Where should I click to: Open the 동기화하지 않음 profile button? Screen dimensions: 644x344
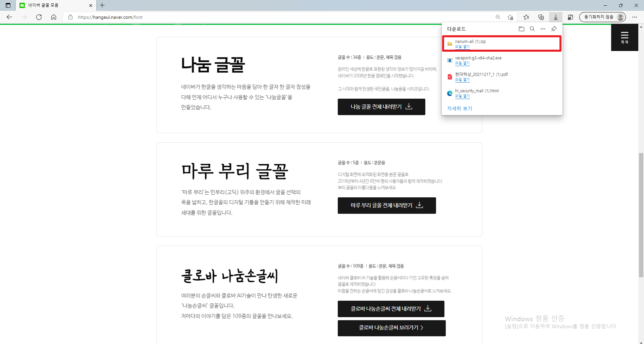tap(602, 17)
